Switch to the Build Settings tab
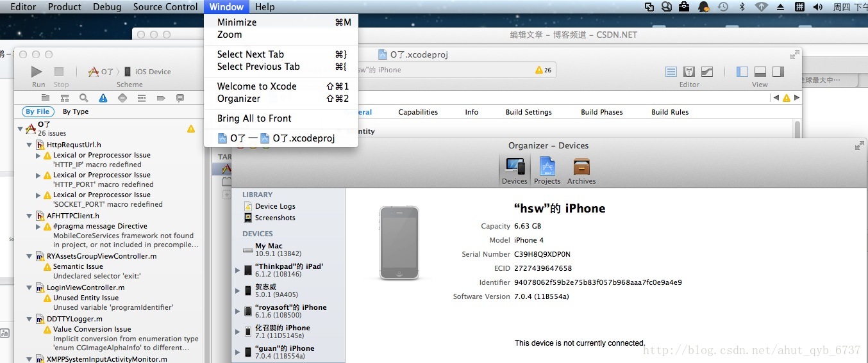868x363 pixels. [528, 112]
